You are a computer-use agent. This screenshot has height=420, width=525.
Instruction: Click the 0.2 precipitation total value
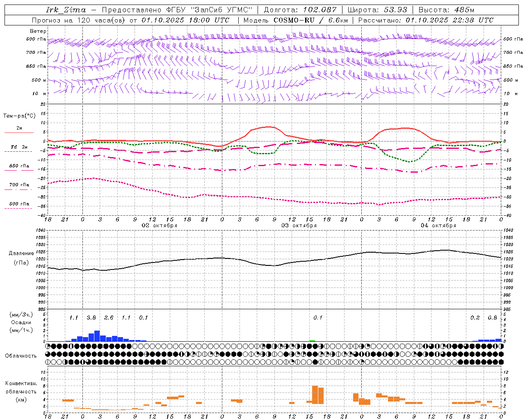tap(475, 318)
